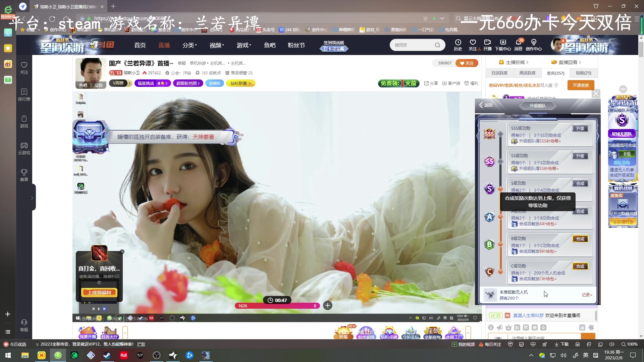Open Steam from the Windows taskbar
Screen dimensions: 644x362
click(x=107, y=355)
